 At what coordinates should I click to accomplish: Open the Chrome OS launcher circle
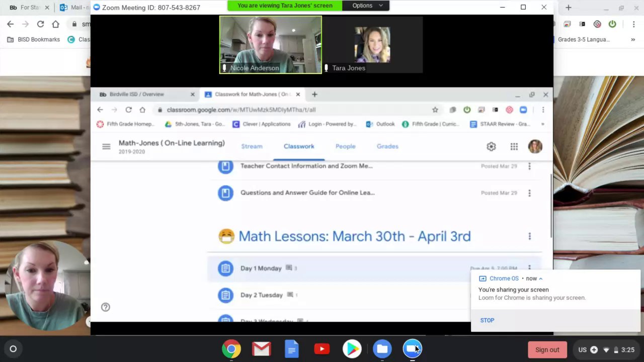13,349
